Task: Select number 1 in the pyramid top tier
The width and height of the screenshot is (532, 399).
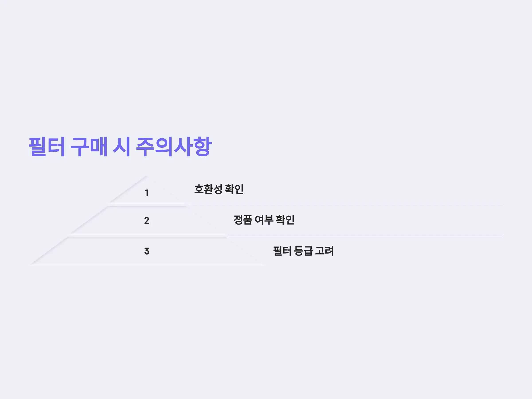Action: pos(147,193)
